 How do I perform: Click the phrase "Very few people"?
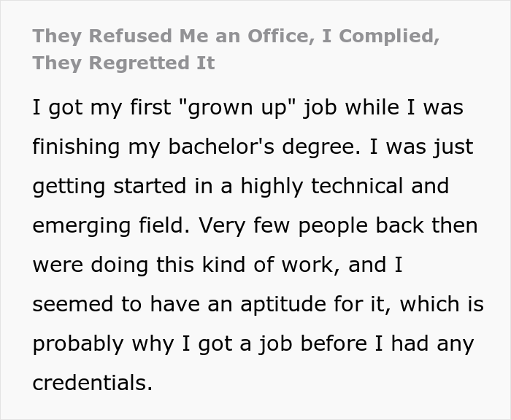coord(267,225)
